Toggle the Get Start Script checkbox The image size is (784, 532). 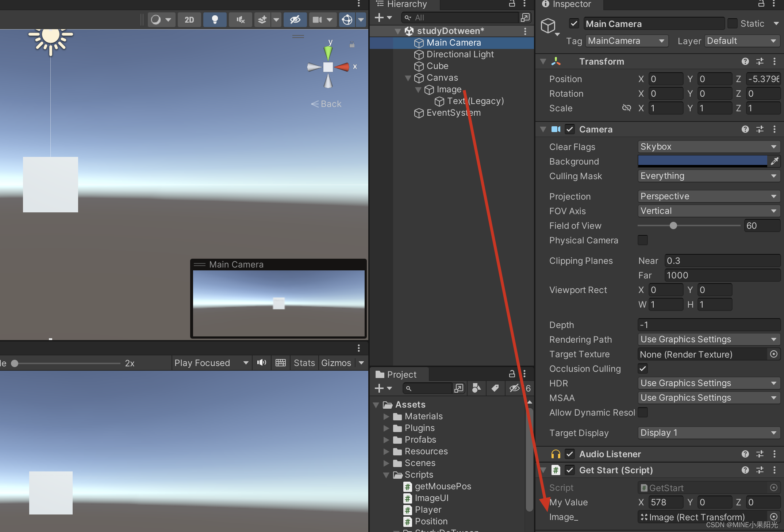(x=568, y=470)
